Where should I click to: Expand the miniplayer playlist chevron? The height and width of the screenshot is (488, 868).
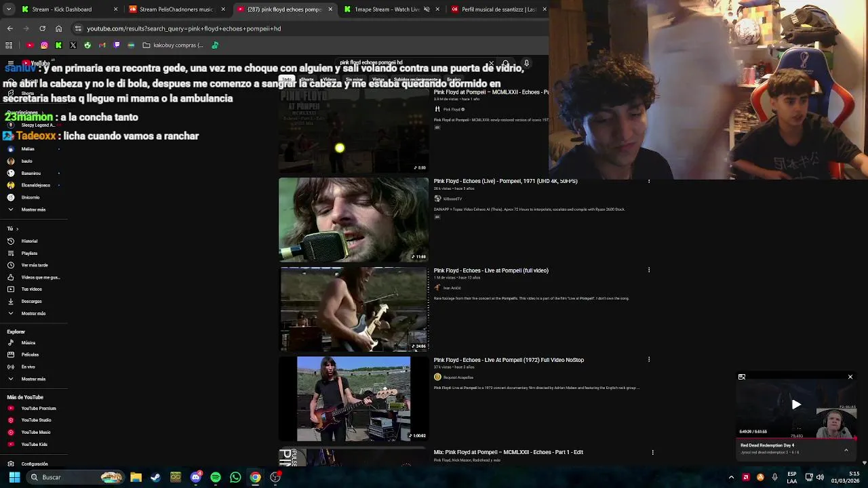(x=846, y=449)
